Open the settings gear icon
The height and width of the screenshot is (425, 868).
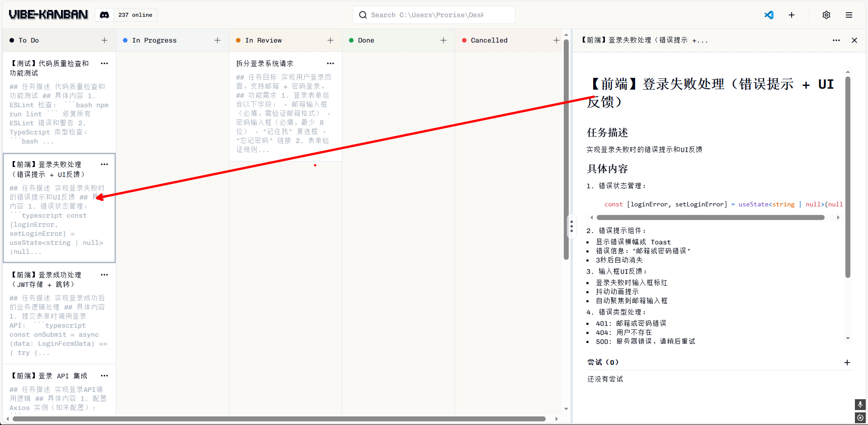point(826,15)
